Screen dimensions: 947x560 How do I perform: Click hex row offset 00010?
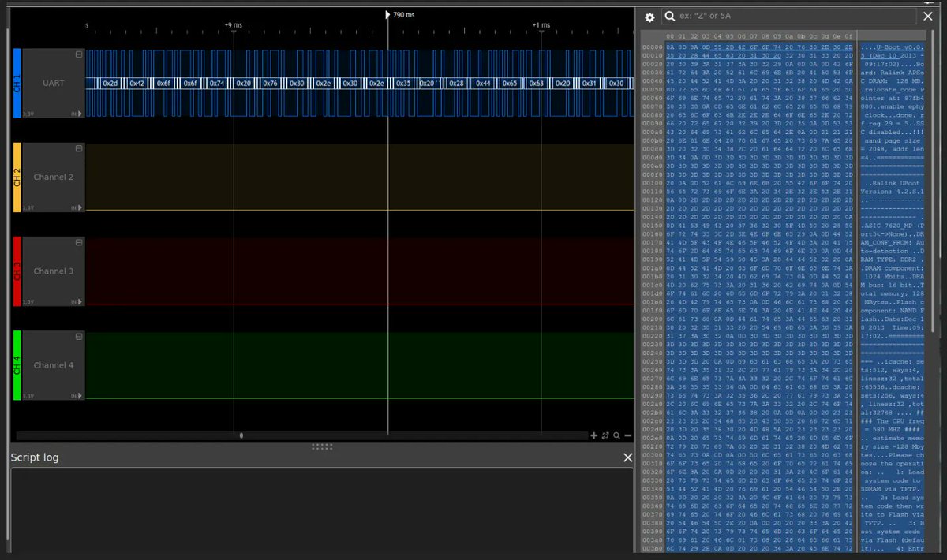652,56
